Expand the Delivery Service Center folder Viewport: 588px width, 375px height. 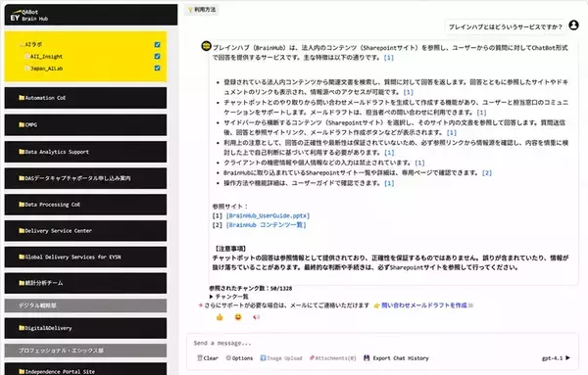(85, 231)
